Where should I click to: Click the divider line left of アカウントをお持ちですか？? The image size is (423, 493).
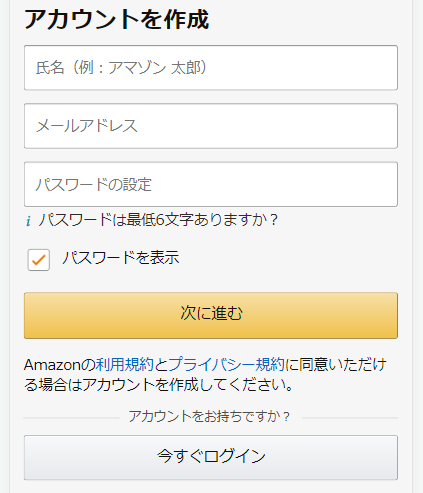pyautogui.click(x=71, y=417)
